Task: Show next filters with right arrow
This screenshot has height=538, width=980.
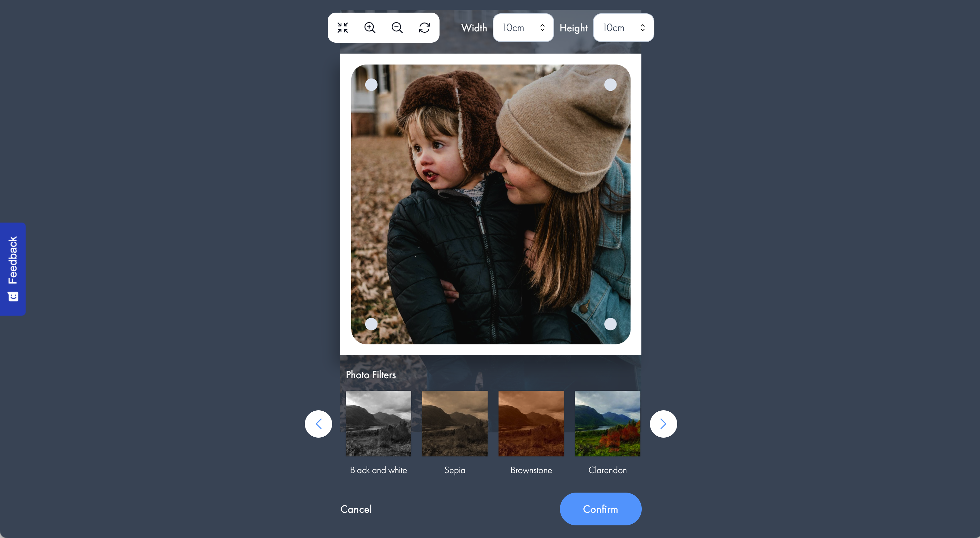Action: click(x=663, y=424)
